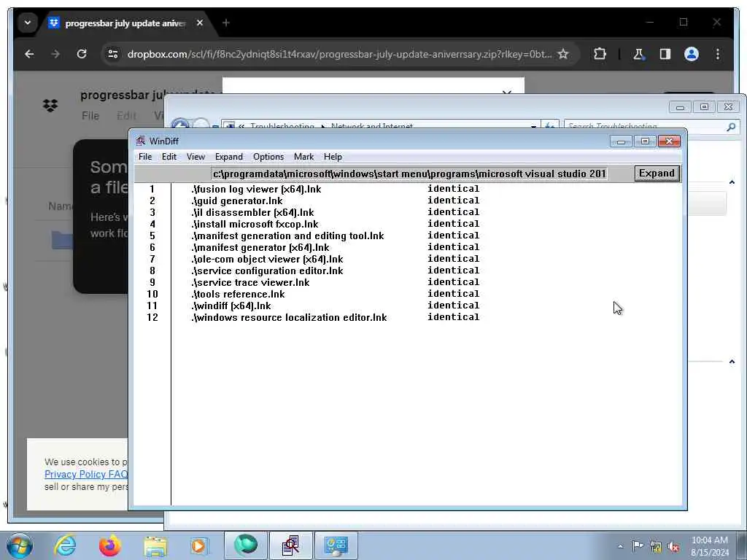The height and width of the screenshot is (560, 747).
Task: Click Chrome forward arrow
Action: click(55, 54)
